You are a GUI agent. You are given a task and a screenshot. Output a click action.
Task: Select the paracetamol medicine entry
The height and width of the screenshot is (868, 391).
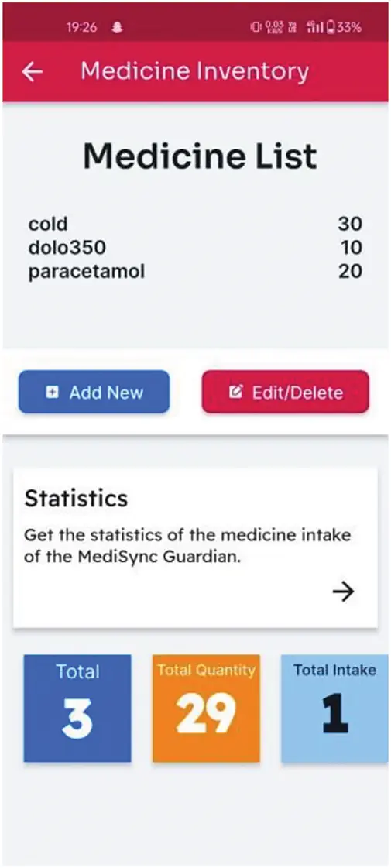[x=195, y=271]
